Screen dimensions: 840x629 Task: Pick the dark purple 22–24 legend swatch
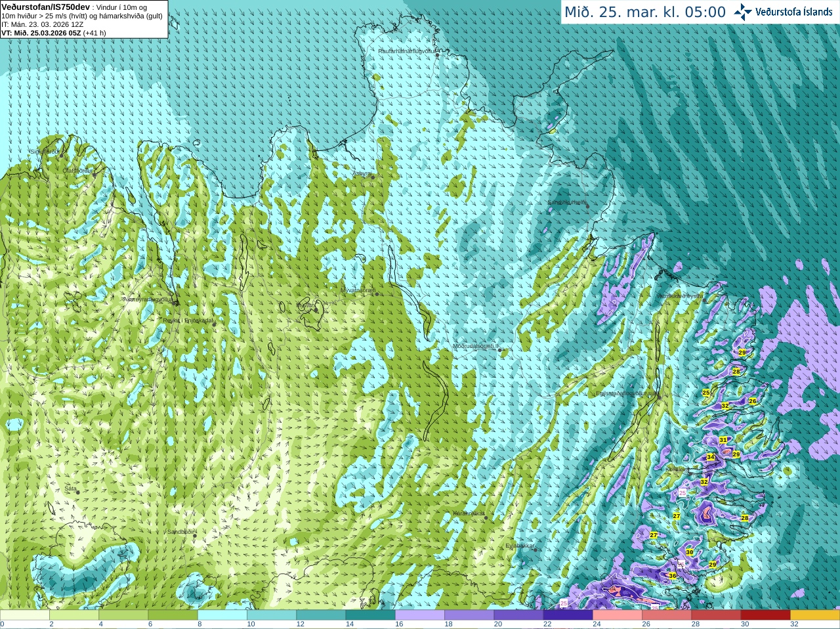pyautogui.click(x=568, y=615)
